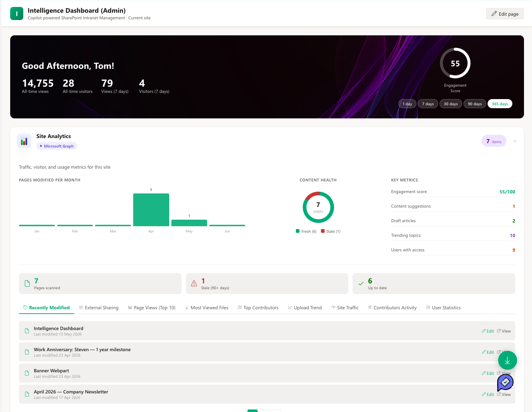
Task: Click the 7 items badge
Action: coord(494,141)
